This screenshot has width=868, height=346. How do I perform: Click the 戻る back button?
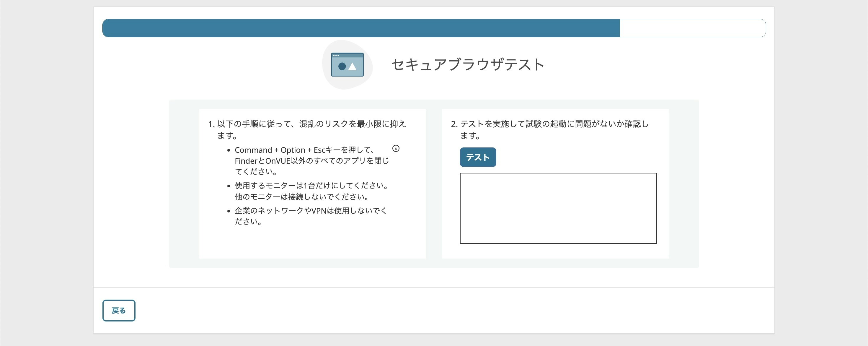[119, 310]
